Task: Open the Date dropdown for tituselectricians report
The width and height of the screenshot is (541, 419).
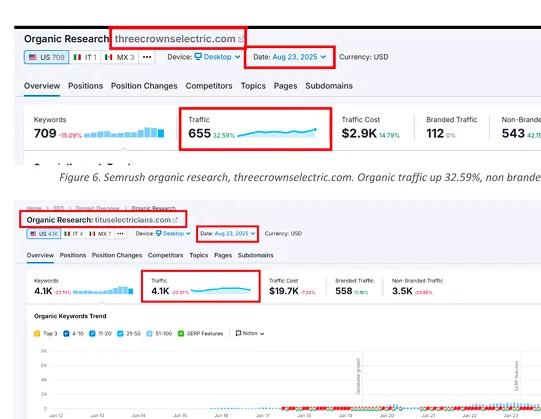Action: [228, 234]
